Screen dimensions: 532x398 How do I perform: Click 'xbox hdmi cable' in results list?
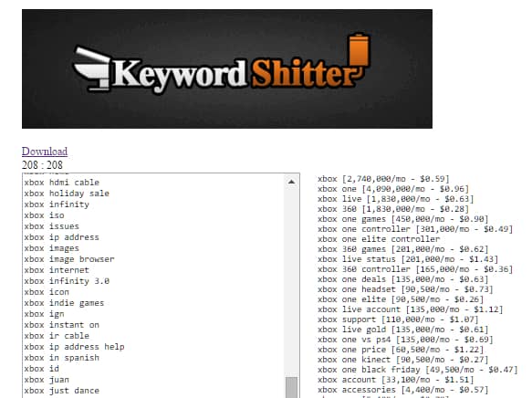62,183
